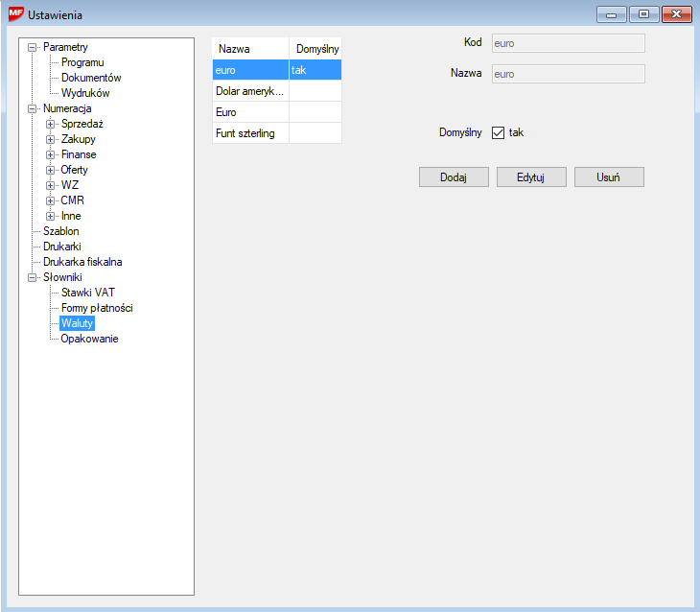Click the MF application icon in title bar
Screen dimensions: 700x612
tap(16, 14)
